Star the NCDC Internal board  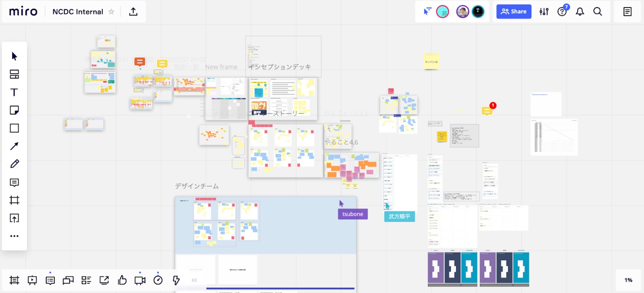pyautogui.click(x=112, y=12)
